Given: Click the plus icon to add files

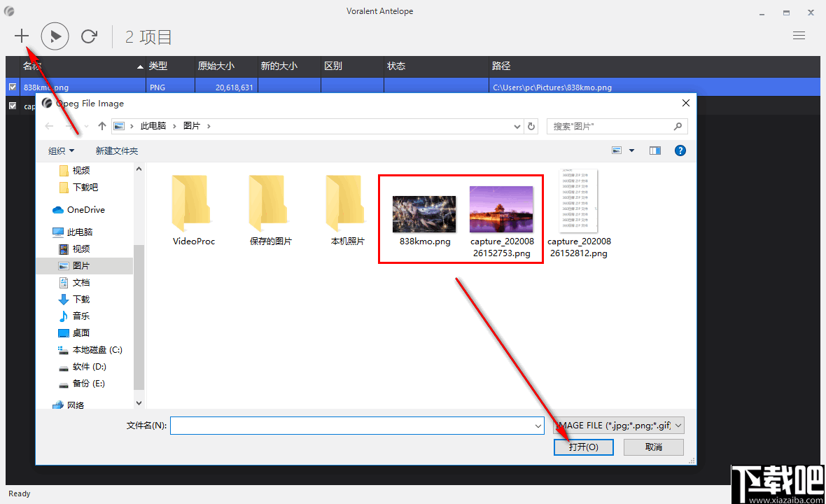Looking at the screenshot, I should coord(22,36).
